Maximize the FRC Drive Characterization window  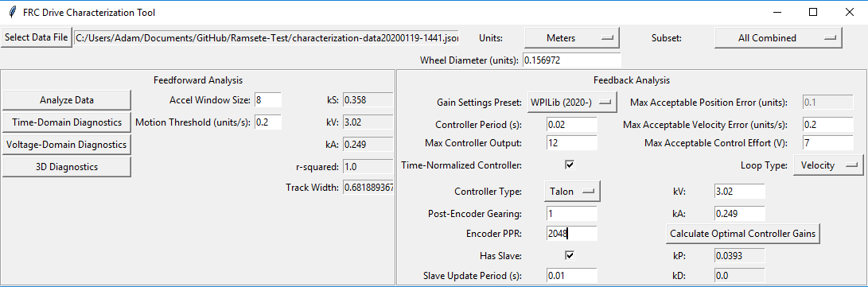pos(813,12)
